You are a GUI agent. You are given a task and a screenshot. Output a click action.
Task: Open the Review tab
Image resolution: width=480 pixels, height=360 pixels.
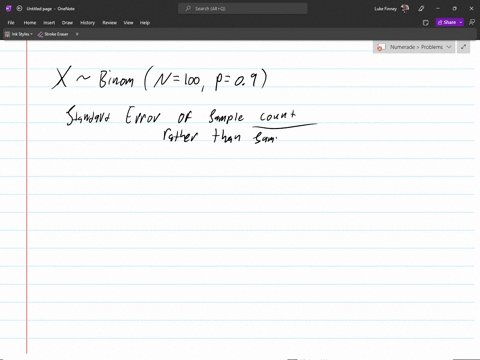click(x=109, y=23)
